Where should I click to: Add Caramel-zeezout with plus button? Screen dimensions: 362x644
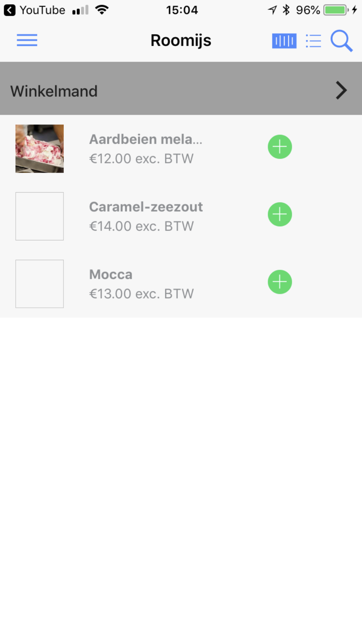click(x=280, y=214)
